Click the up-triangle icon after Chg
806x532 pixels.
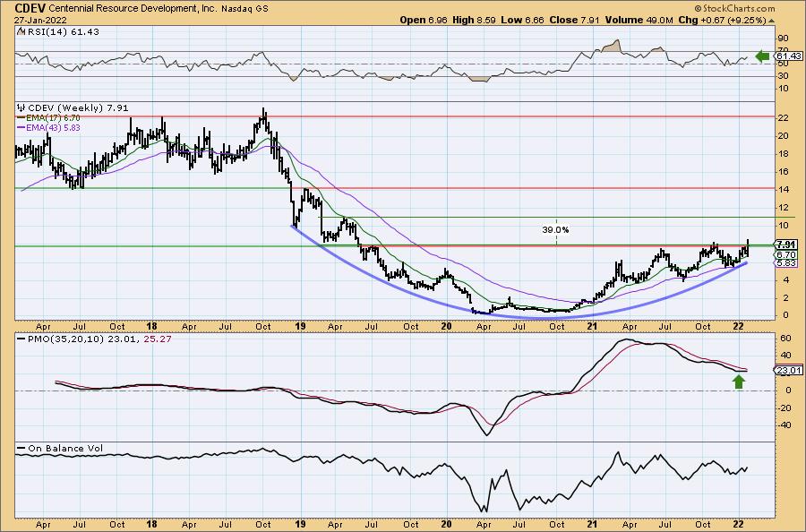point(771,21)
